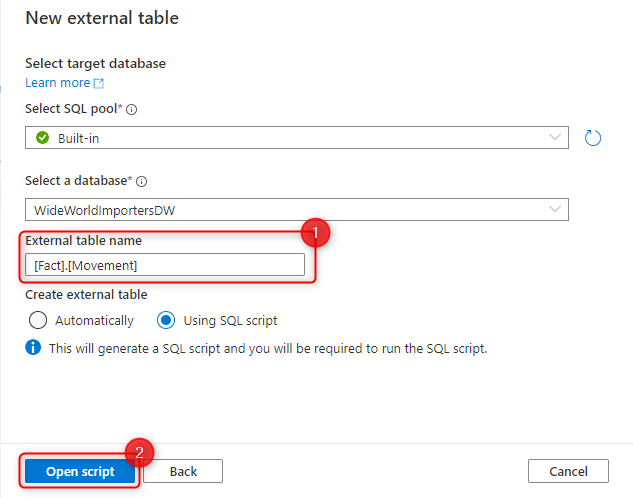
Task: Go back with the Back button
Action: [x=183, y=471]
